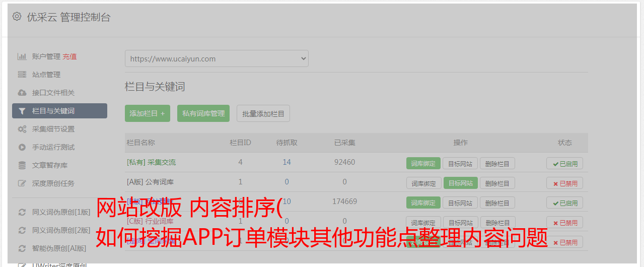Screen dimensions: 644x267
Task: Open 私有词库管理
Action: click(x=203, y=113)
